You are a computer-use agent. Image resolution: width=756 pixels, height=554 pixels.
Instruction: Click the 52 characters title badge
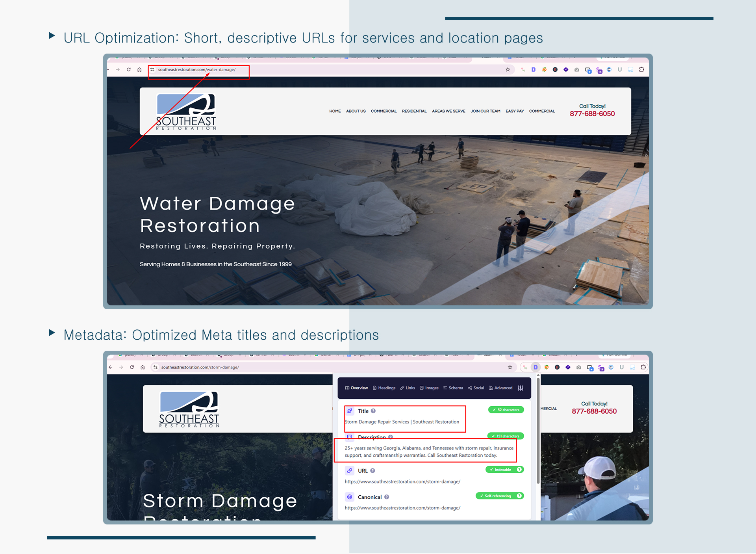point(506,410)
